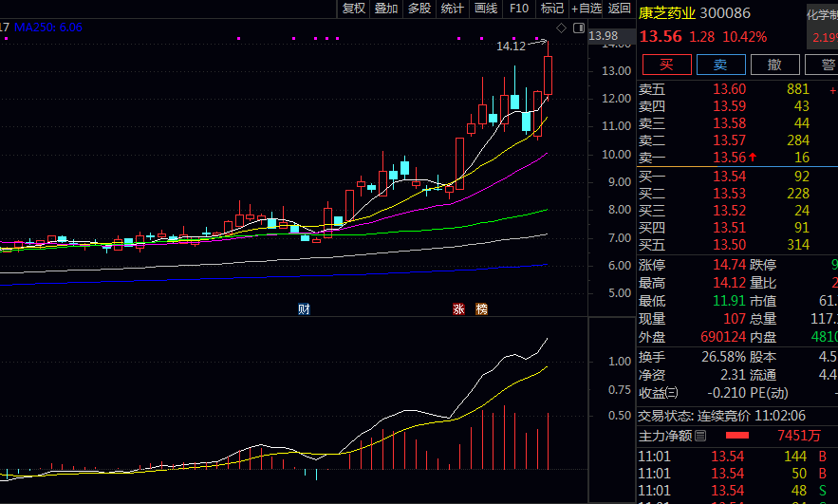Click the 收益 quarter indicator icon

coord(672,392)
